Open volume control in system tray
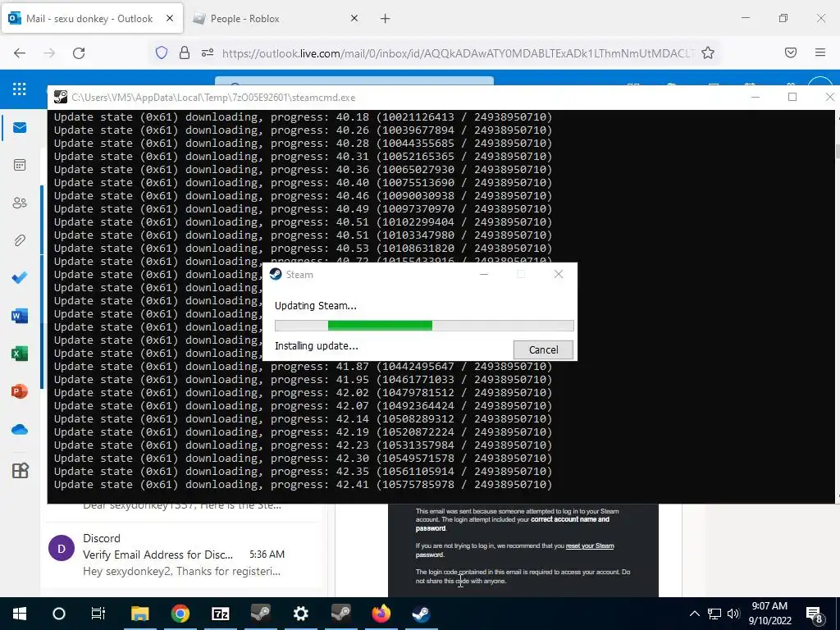This screenshot has height=630, width=840. coord(733,614)
